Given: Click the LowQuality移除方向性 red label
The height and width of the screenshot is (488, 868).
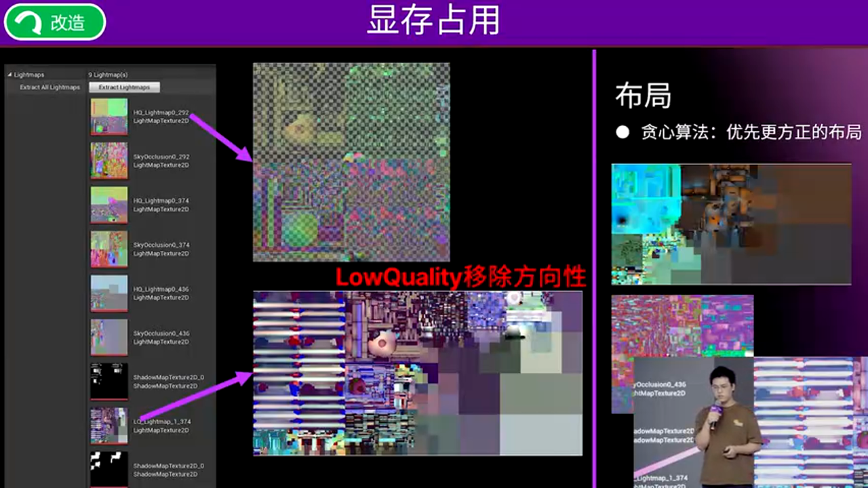Looking at the screenshot, I should (463, 277).
